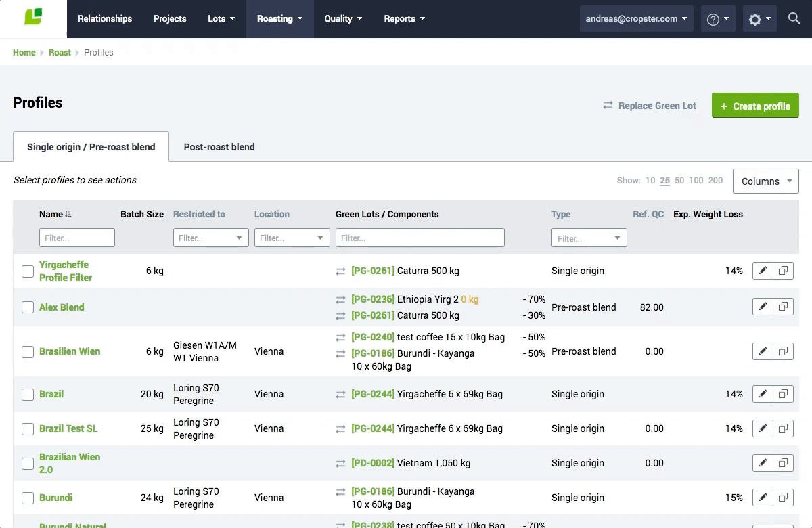The image size is (812, 528).
Task: Duplicate the Yirgacheffe Profile Filter row
Action: coord(783,271)
